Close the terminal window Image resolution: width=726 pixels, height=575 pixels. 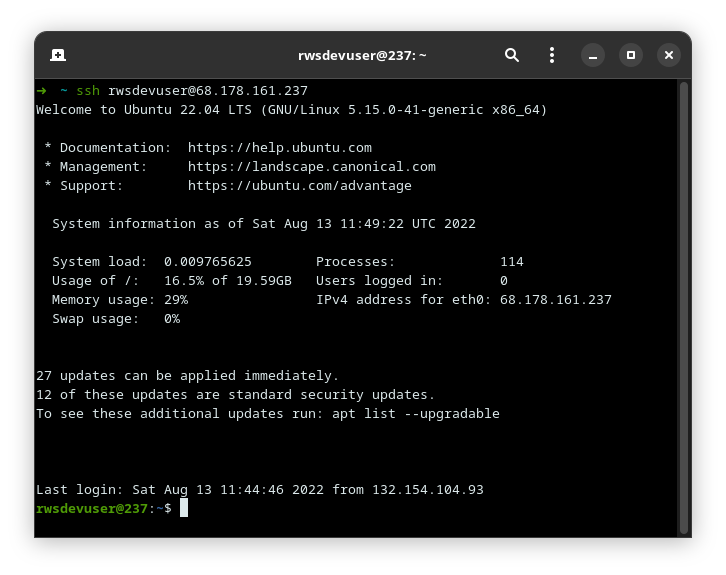click(x=669, y=55)
